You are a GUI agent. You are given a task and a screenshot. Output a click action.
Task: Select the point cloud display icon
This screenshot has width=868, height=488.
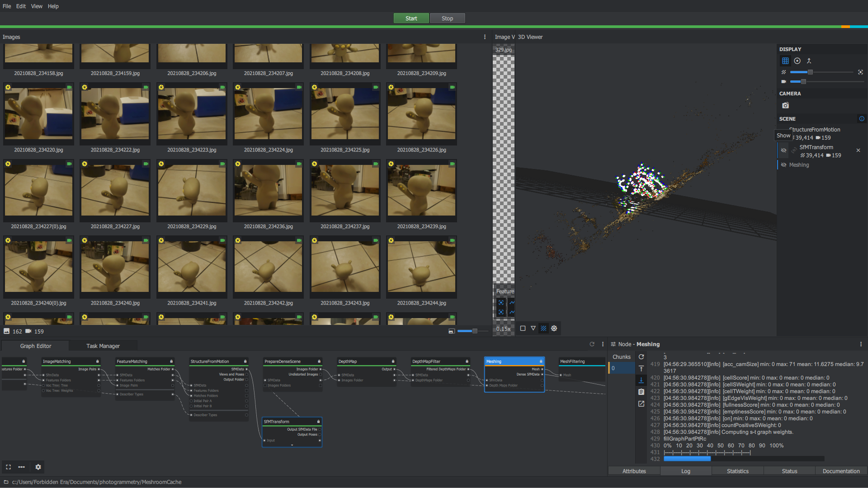coord(797,61)
